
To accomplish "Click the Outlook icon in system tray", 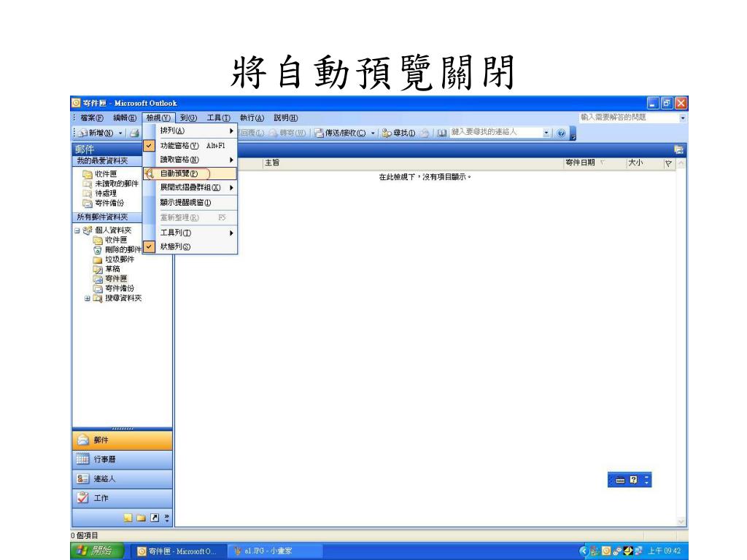I will point(606,551).
